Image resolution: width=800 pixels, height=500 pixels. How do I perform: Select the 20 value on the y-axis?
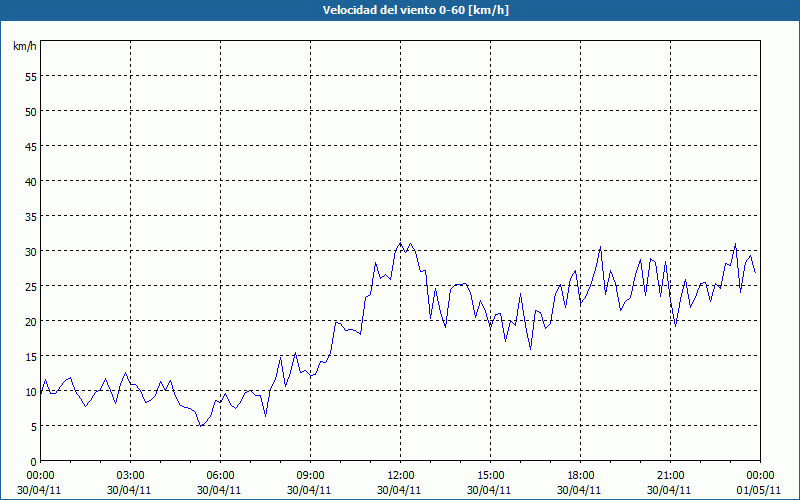(x=31, y=321)
